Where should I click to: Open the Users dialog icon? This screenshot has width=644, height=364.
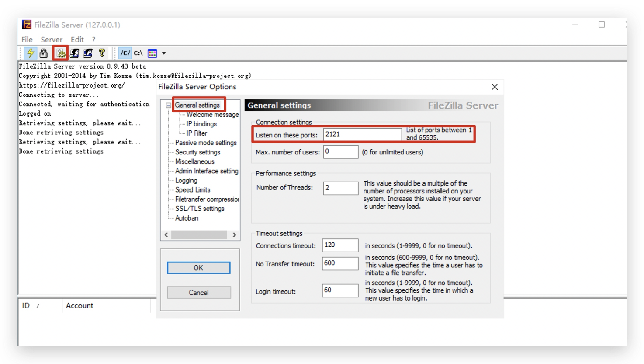74,53
